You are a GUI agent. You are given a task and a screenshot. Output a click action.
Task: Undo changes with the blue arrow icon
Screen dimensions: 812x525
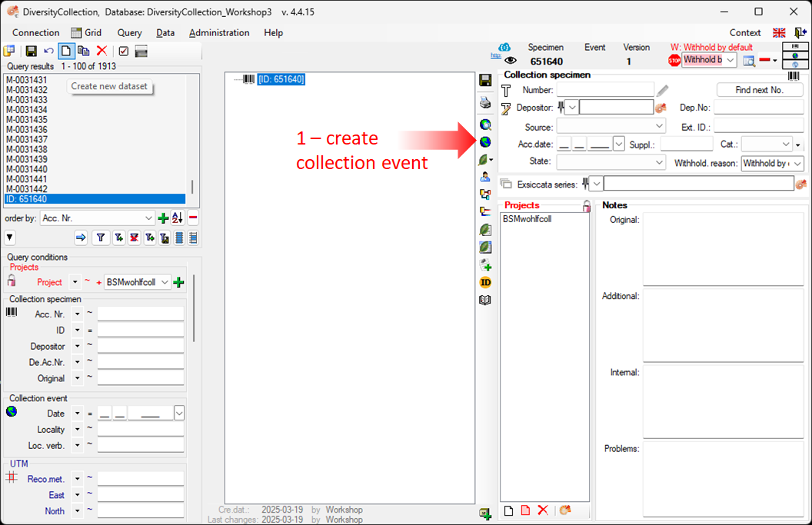(x=48, y=51)
